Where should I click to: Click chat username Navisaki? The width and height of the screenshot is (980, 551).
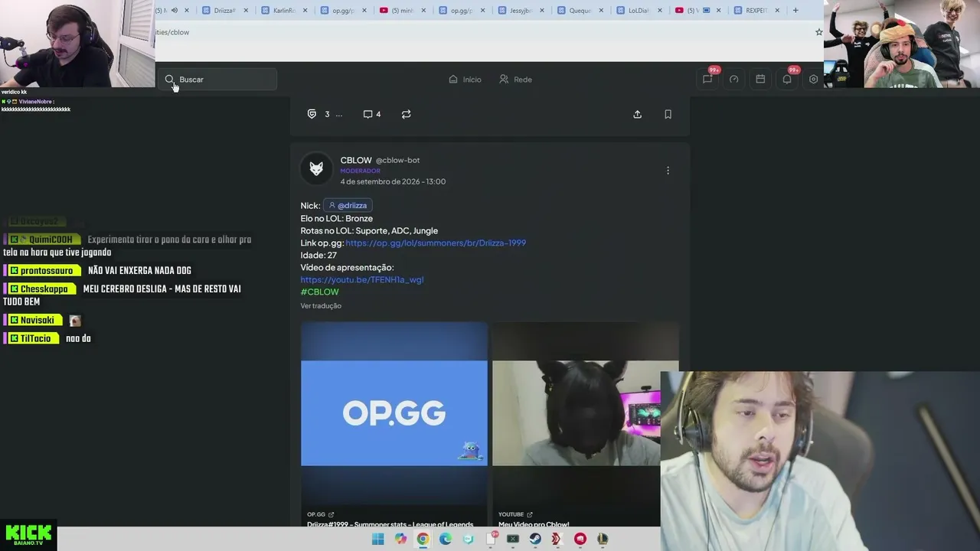click(x=37, y=320)
